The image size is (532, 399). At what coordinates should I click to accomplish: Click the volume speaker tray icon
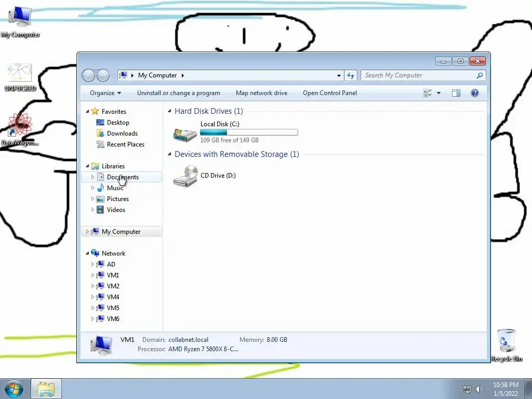(x=479, y=389)
